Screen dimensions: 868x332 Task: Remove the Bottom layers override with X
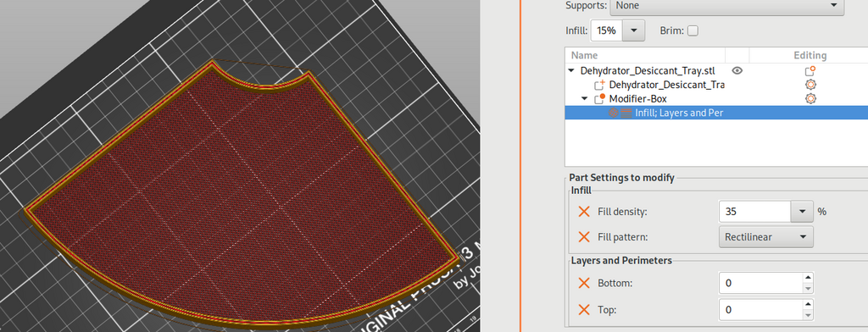584,283
